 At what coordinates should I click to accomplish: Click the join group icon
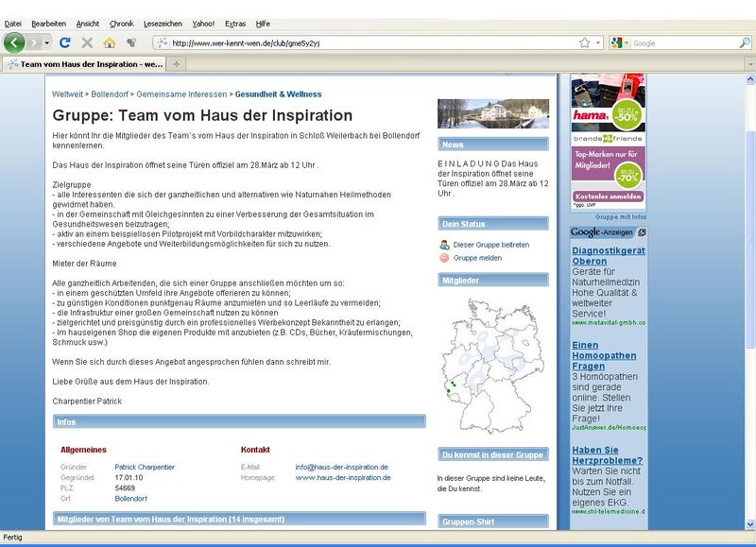tap(444, 245)
